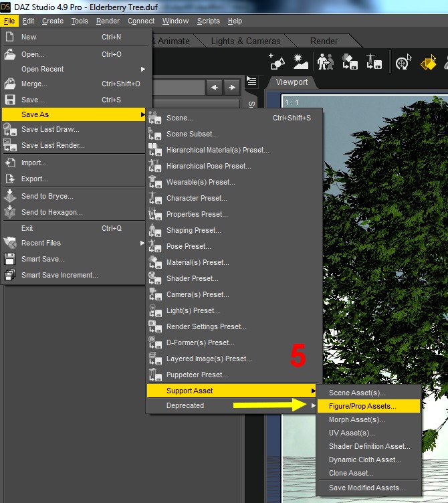Click the 1 : 1 aspect label in viewport
Image resolution: width=448 pixels, height=503 pixels.
[292, 102]
